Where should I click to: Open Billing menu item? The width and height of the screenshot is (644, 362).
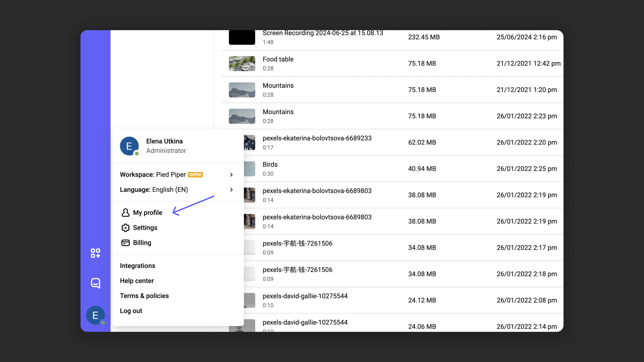[x=142, y=243]
